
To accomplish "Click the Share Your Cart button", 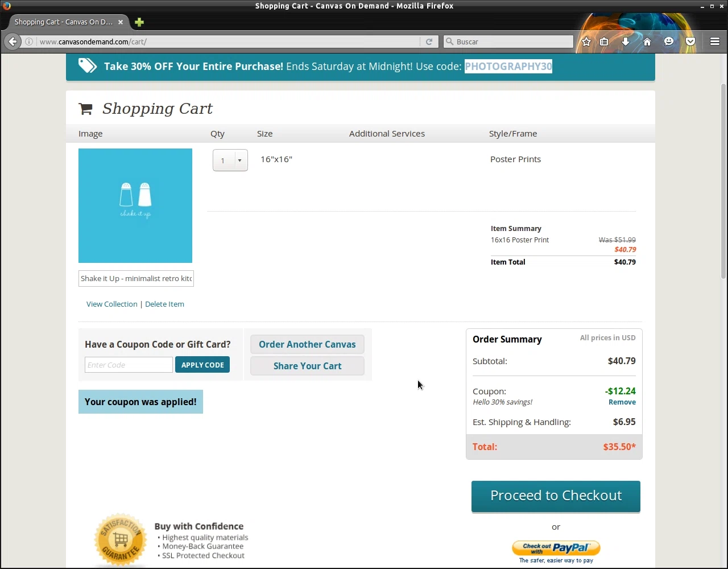I will click(307, 366).
